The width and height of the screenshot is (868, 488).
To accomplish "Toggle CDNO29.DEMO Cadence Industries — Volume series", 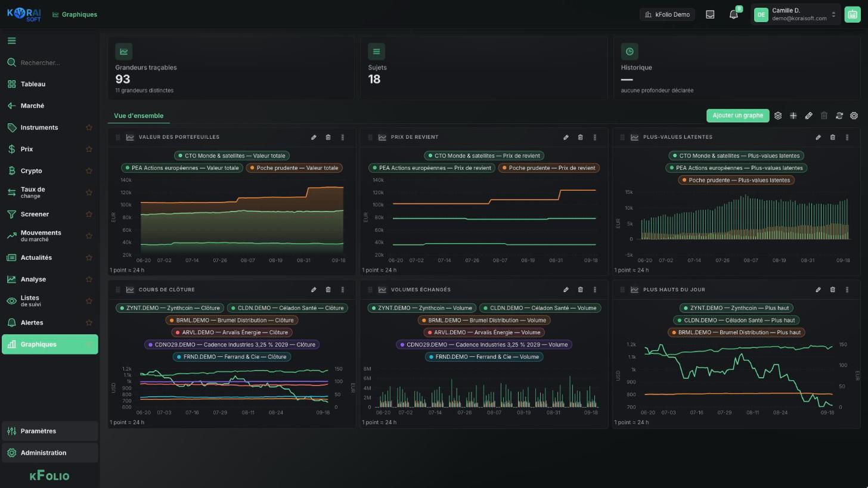I will click(x=483, y=344).
